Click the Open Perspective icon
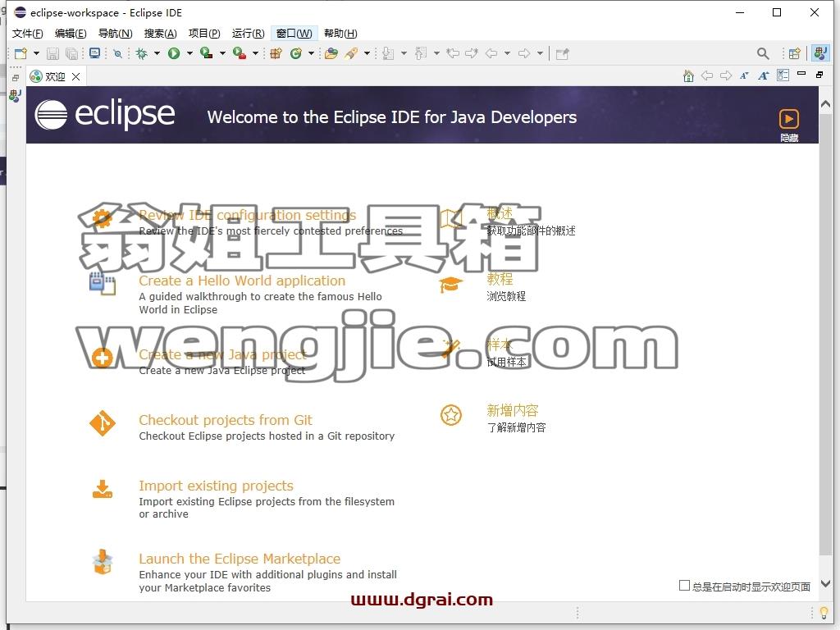Viewport: 840px width, 630px height. pos(794,53)
